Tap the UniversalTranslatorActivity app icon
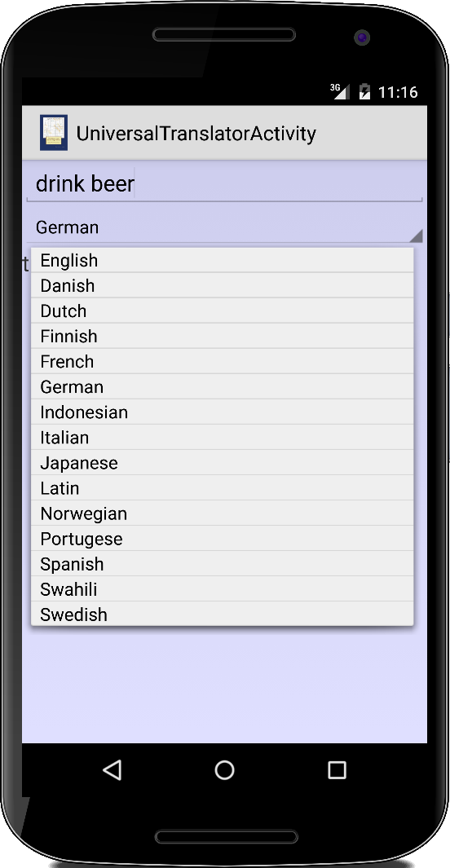 pos(54,133)
